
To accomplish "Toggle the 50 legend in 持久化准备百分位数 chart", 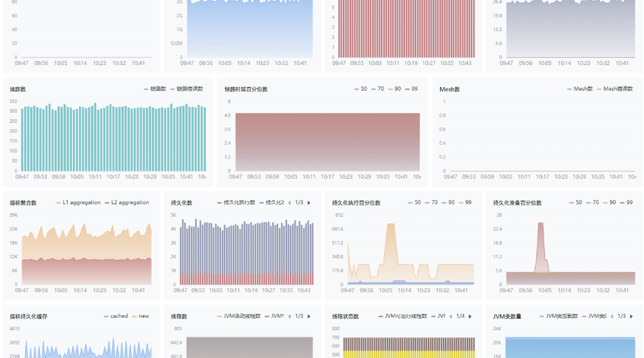I will [576, 203].
